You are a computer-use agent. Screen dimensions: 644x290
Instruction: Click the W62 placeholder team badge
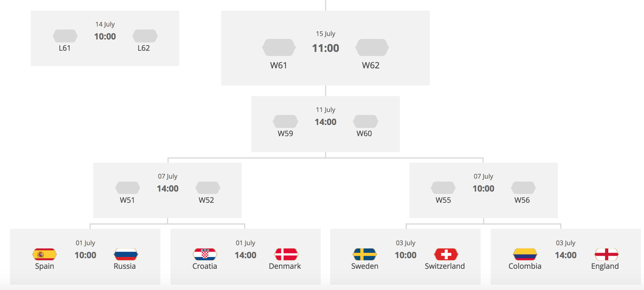click(372, 47)
